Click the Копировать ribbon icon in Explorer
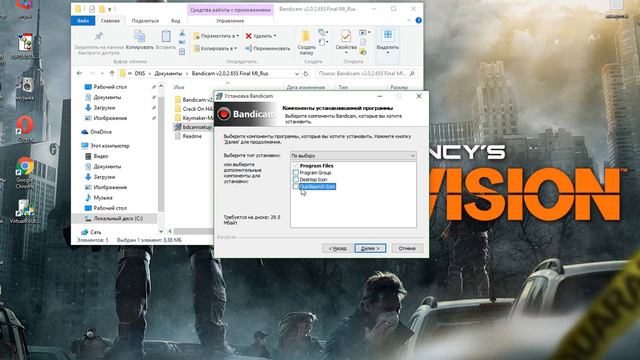This screenshot has height=360, width=640. click(x=140, y=37)
